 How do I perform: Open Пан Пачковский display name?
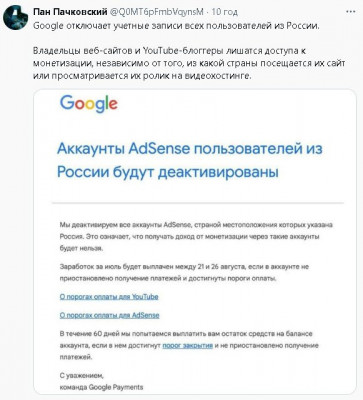(70, 12)
